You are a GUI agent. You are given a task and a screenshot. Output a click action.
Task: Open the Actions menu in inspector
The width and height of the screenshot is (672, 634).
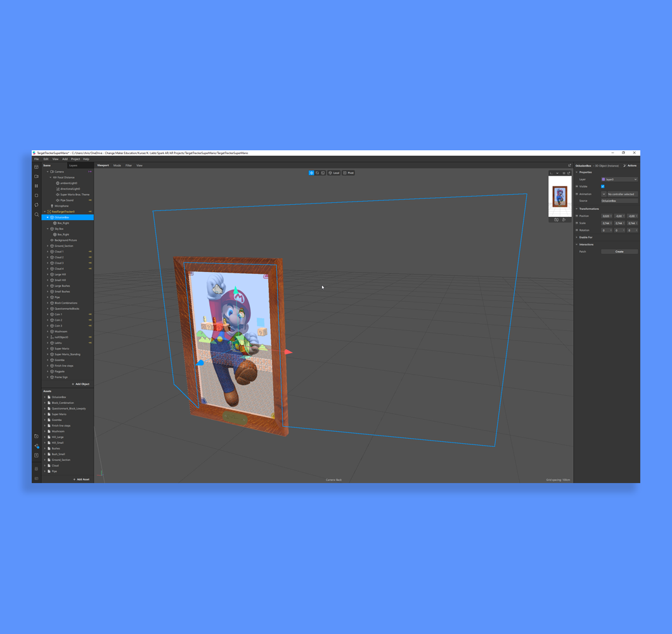pos(630,165)
